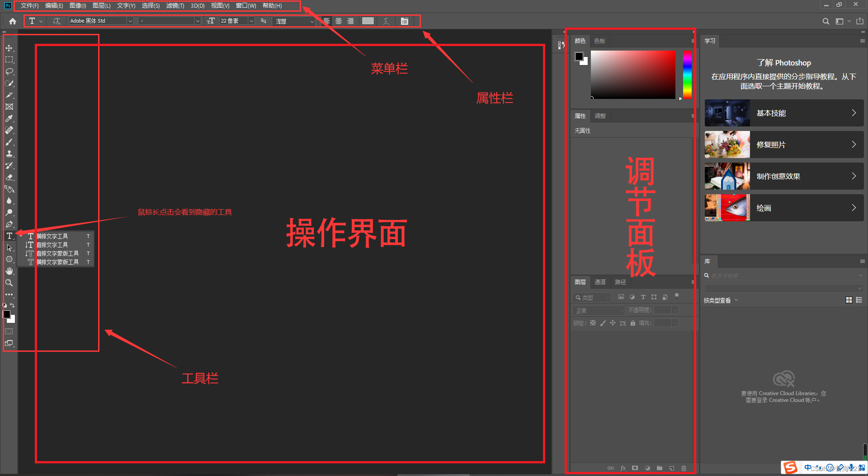Switch to the 通道 tab
This screenshot has width=868, height=476.
600,282
